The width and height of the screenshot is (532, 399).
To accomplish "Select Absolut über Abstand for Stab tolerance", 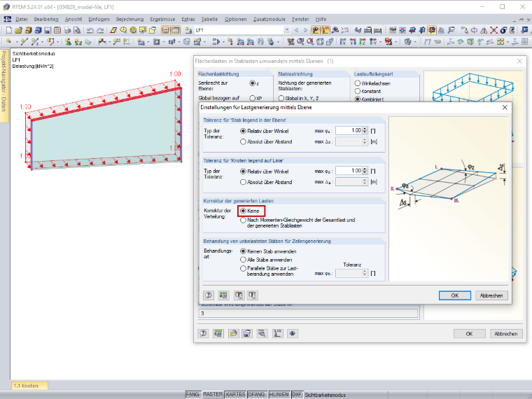I will coord(243,142).
